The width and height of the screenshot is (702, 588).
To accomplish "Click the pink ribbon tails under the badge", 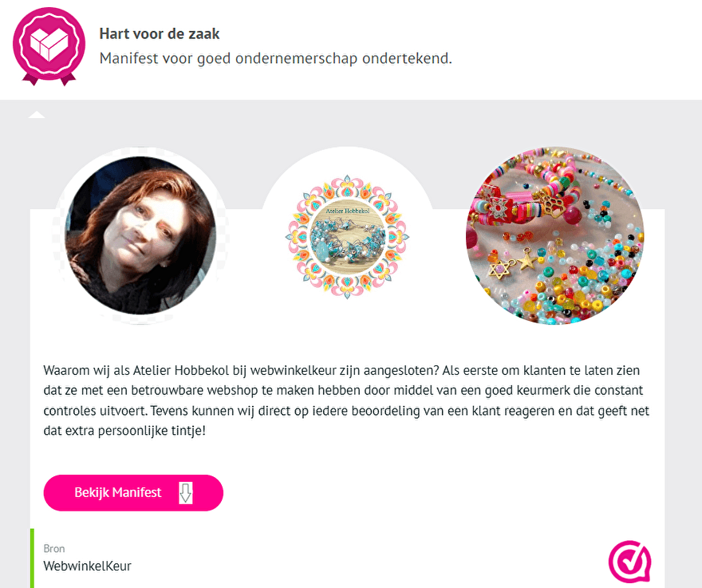I will point(49,80).
